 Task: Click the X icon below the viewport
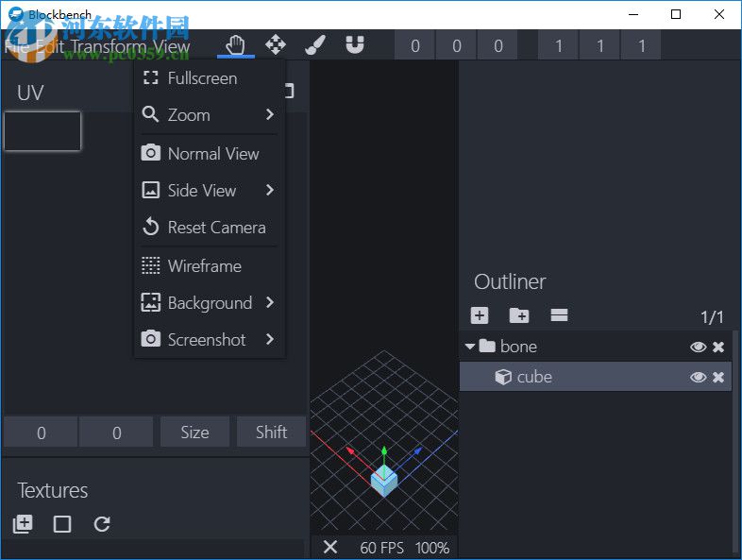330,547
